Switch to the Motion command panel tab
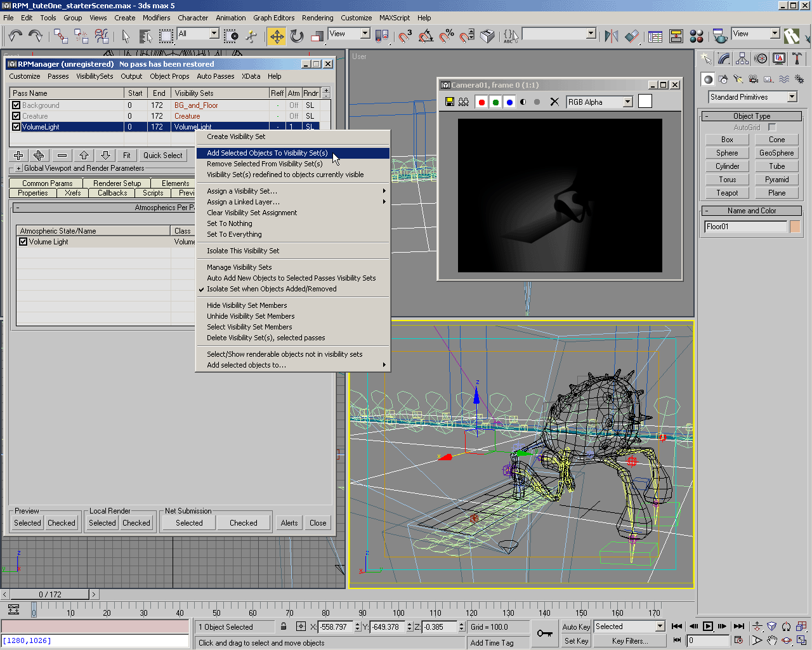The width and height of the screenshot is (812, 650). (x=761, y=59)
